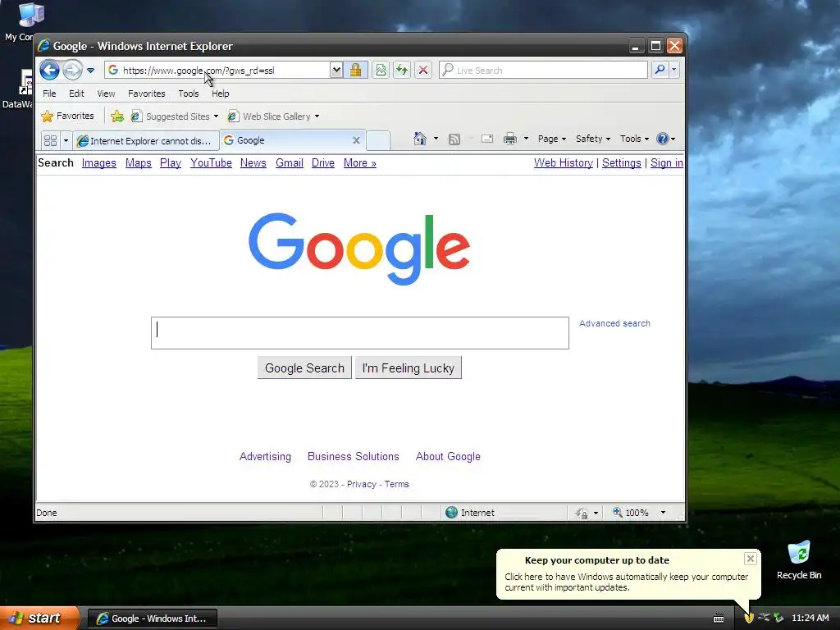The height and width of the screenshot is (630, 840).
Task: Open the search provider dropdown arrow
Action: pos(674,70)
